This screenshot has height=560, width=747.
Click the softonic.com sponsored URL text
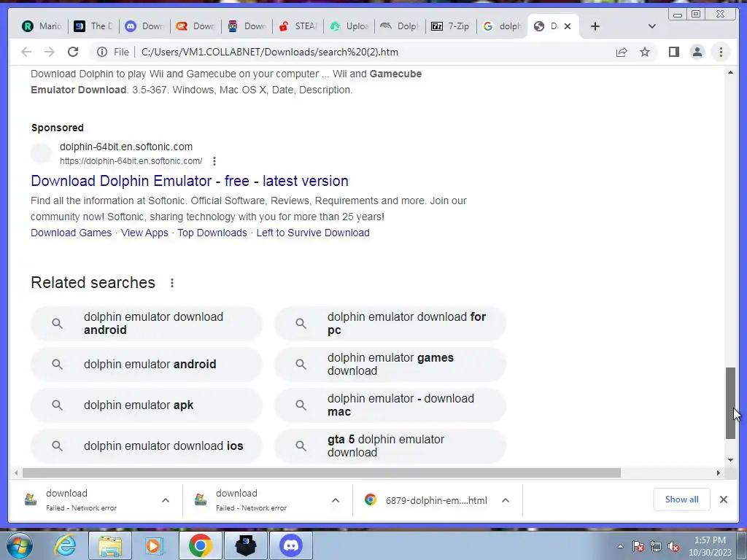[131, 161]
